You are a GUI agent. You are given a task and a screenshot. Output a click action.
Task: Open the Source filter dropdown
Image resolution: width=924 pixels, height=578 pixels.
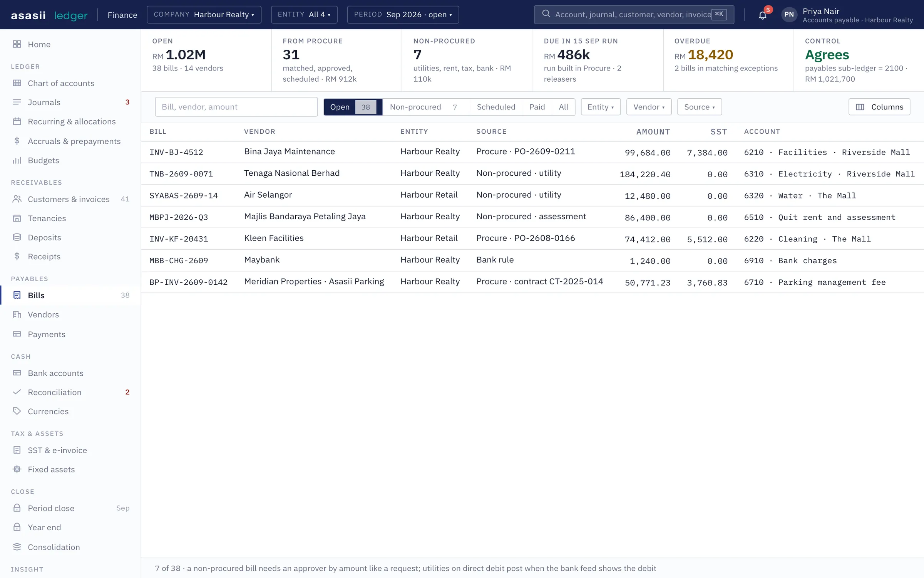700,107
